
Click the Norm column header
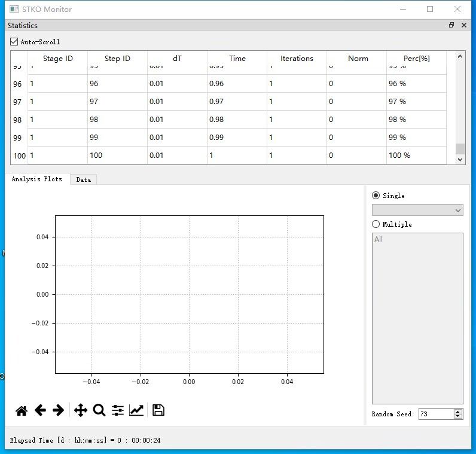coord(356,58)
